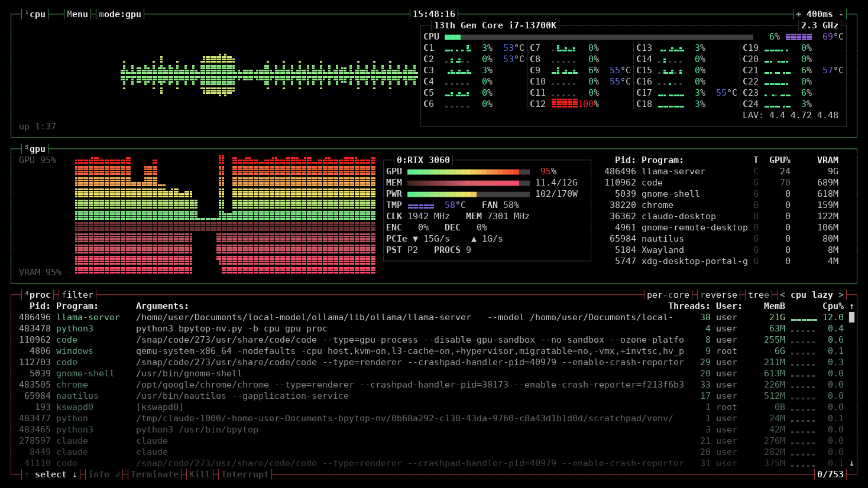
Task: Toggle per-core CPU usage in proc box
Action: [668, 295]
